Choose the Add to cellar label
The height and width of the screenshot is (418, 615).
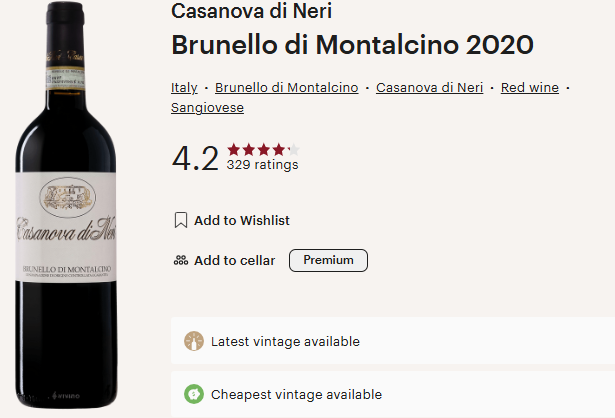pos(234,261)
